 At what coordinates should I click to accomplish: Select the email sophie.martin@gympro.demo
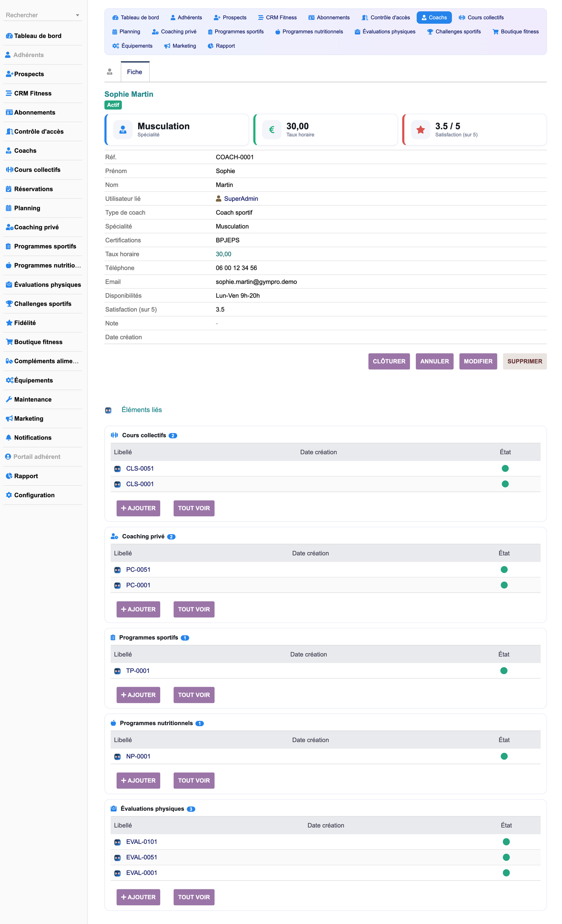coord(256,282)
